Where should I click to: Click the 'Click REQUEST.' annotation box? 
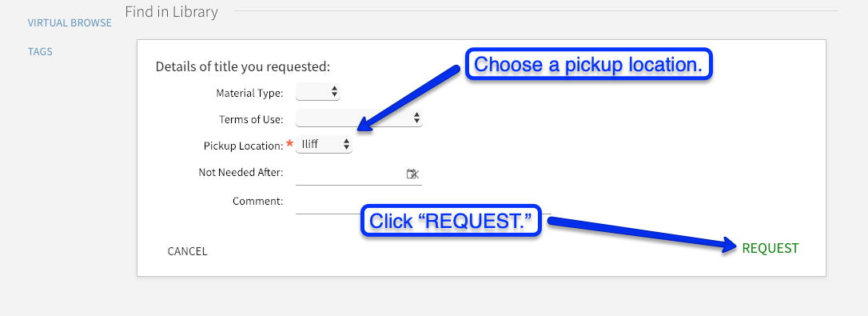pos(451,221)
